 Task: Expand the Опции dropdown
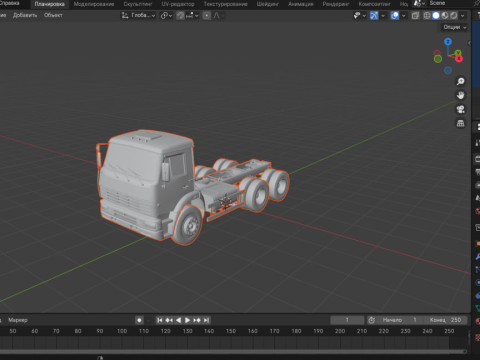click(x=455, y=27)
